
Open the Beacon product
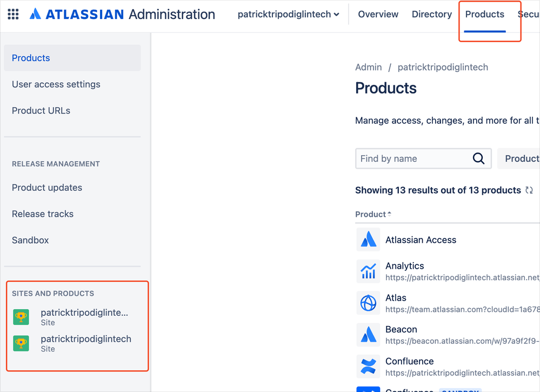tap(401, 329)
